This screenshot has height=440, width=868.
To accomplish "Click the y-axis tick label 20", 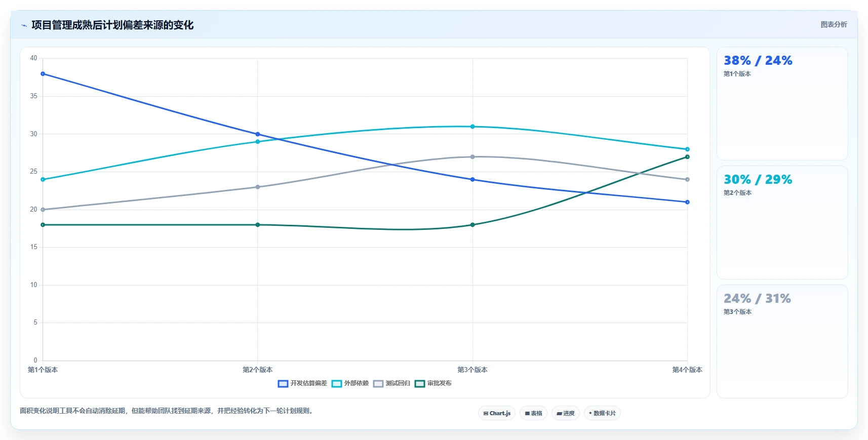I will click(33, 210).
